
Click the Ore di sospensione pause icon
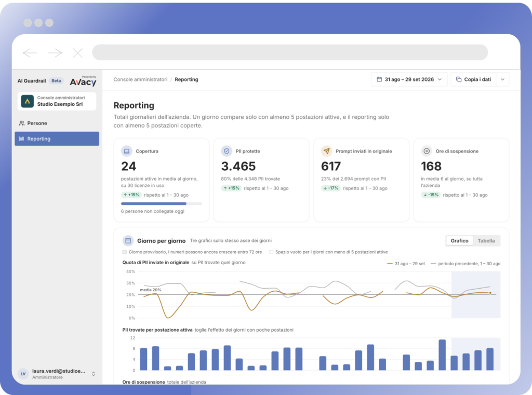click(427, 151)
